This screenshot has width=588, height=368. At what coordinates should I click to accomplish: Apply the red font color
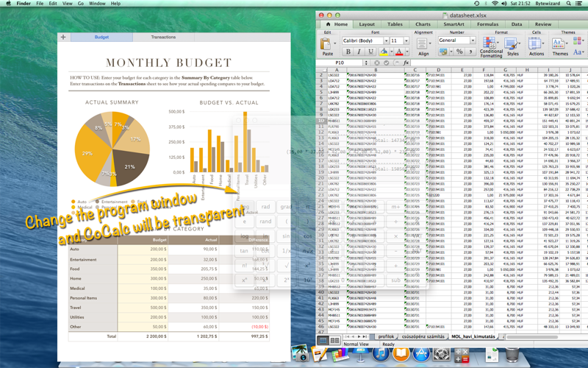[399, 52]
